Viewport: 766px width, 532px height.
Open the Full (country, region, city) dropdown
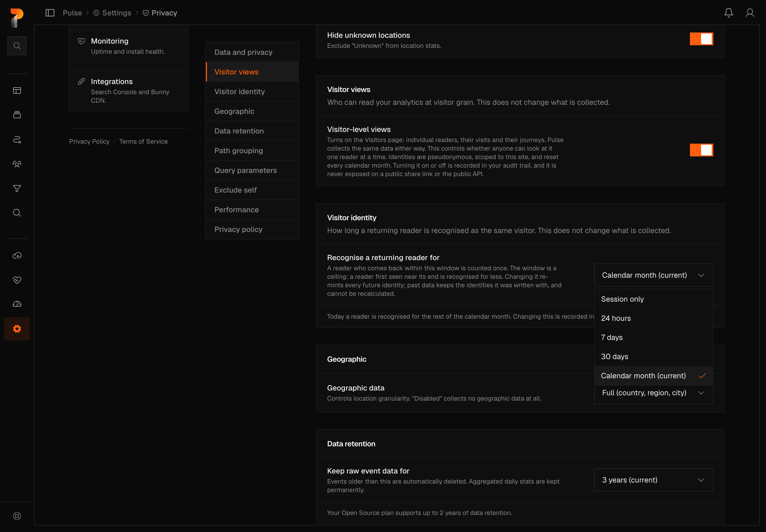point(653,394)
